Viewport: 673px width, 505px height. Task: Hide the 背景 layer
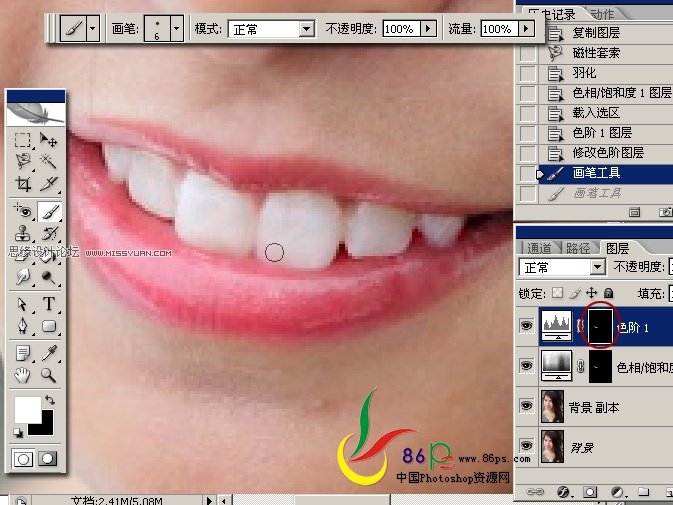click(x=527, y=445)
